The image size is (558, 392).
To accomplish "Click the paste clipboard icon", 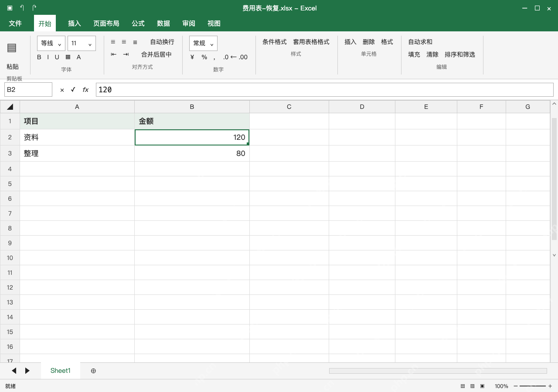I will click(12, 48).
